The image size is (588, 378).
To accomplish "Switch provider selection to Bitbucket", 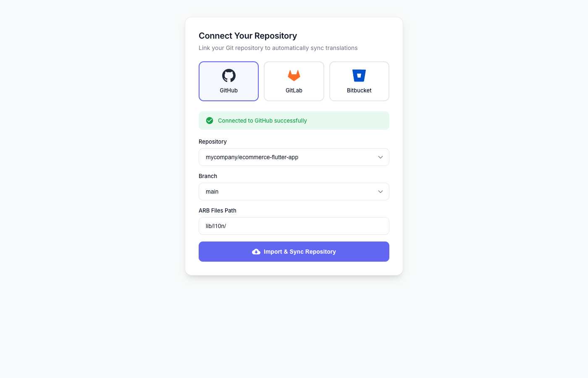I will 359,81.
